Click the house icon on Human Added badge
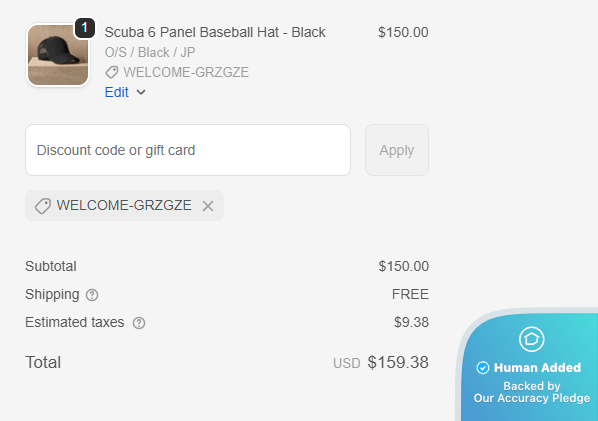Viewport: 598px width, 421px height. 531,339
